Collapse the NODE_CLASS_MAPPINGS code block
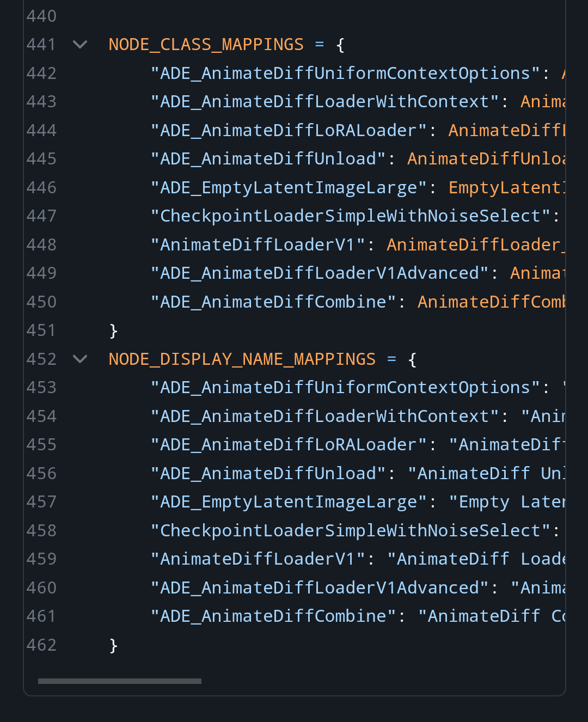The height and width of the screenshot is (722, 588). 80,45
